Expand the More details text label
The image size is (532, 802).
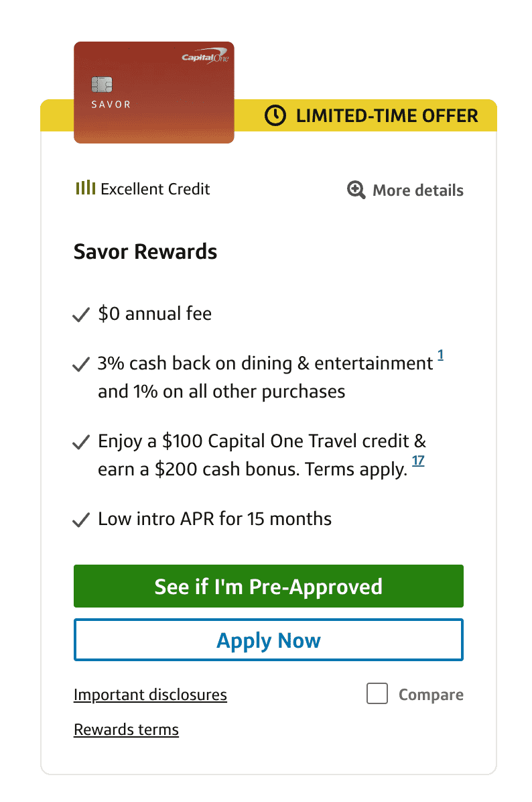click(417, 190)
